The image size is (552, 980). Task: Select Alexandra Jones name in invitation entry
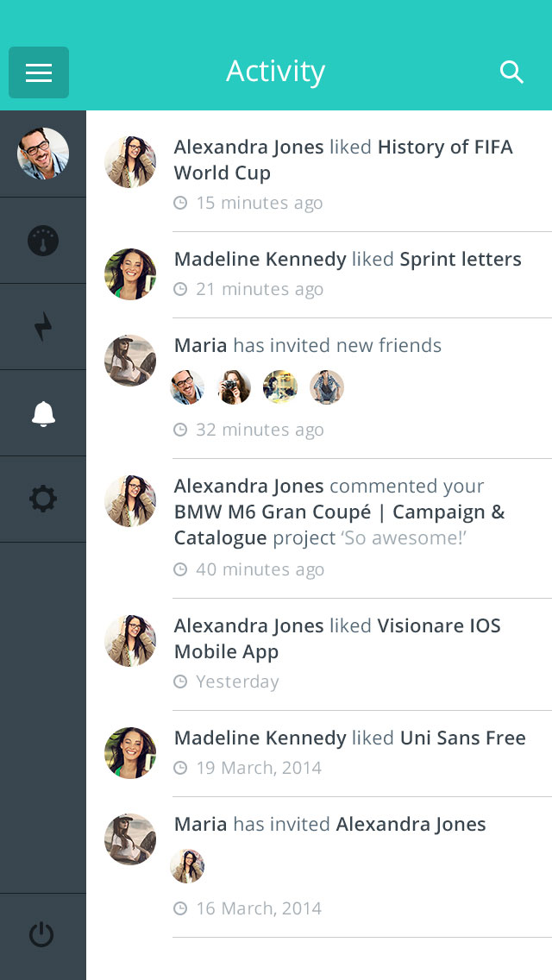point(411,825)
